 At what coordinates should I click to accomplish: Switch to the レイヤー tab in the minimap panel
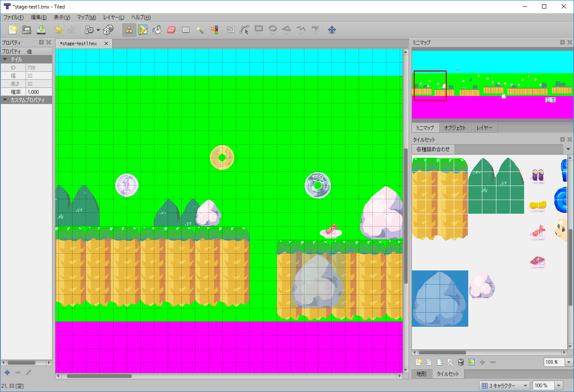pyautogui.click(x=484, y=128)
